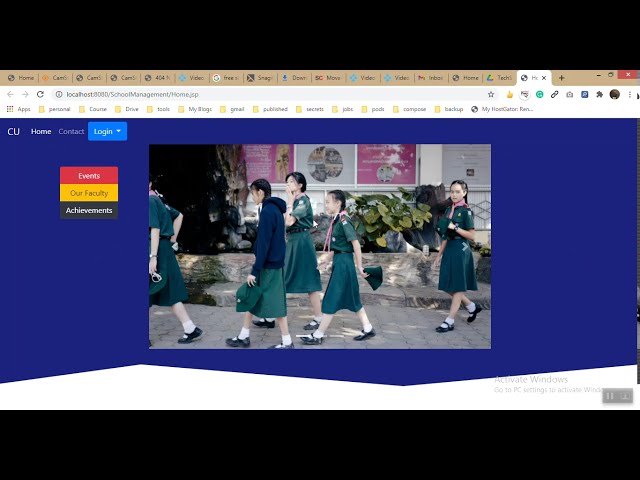Click the address bar URL field

coord(273,94)
